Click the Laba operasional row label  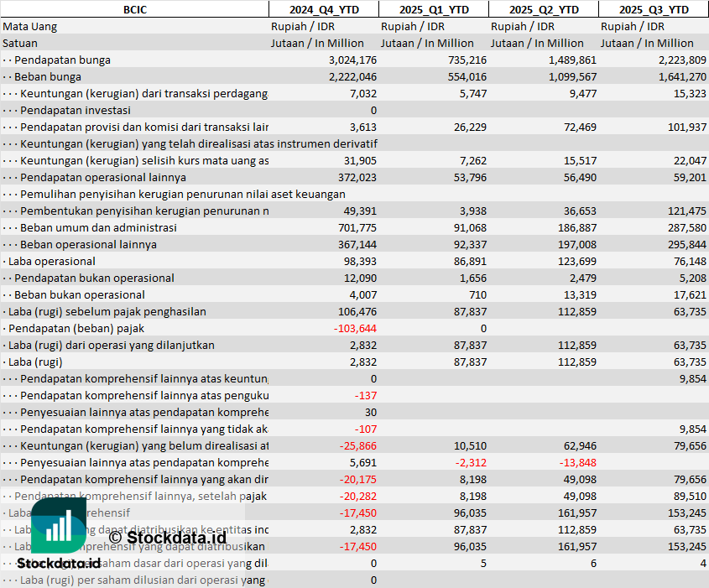pos(51,261)
